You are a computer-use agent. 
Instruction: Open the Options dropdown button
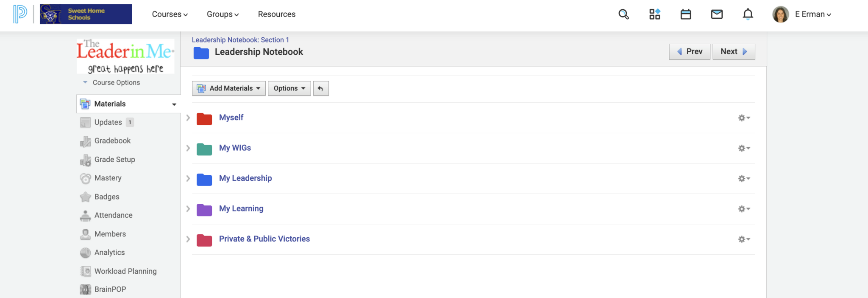coord(289,88)
